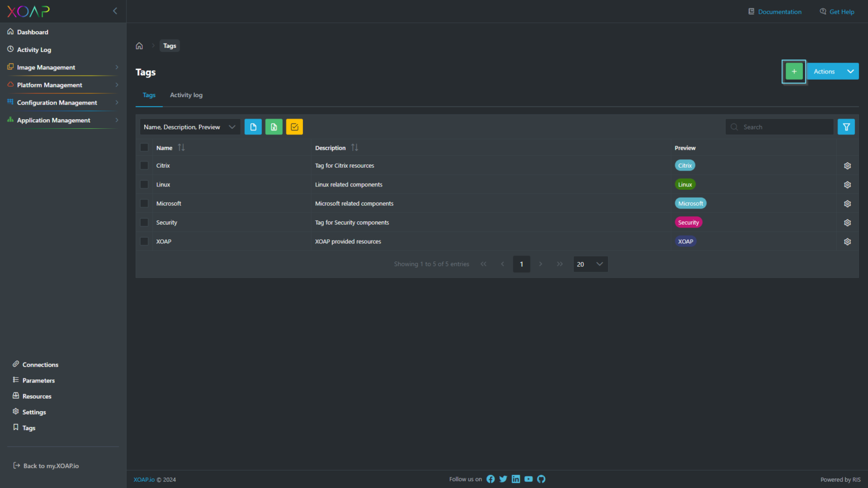Open the Actions dropdown menu
The width and height of the screenshot is (868, 488).
point(833,72)
